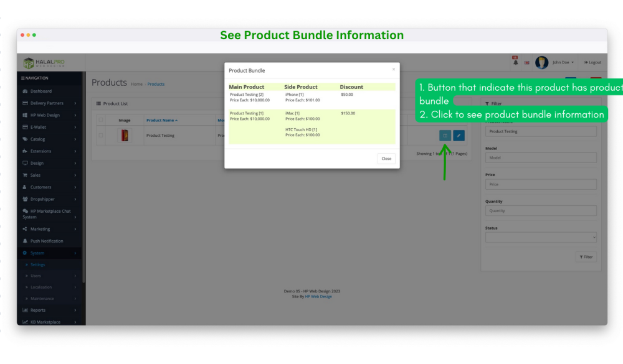Open the notifications bell icon

point(515,62)
